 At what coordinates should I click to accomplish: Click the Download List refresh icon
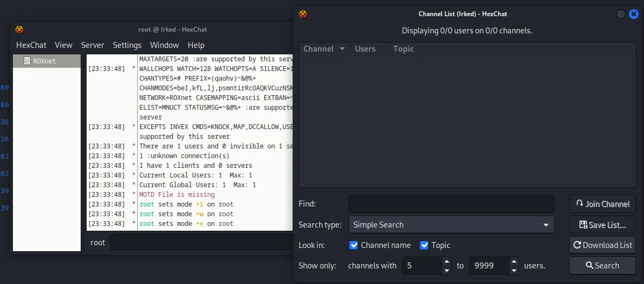577,245
